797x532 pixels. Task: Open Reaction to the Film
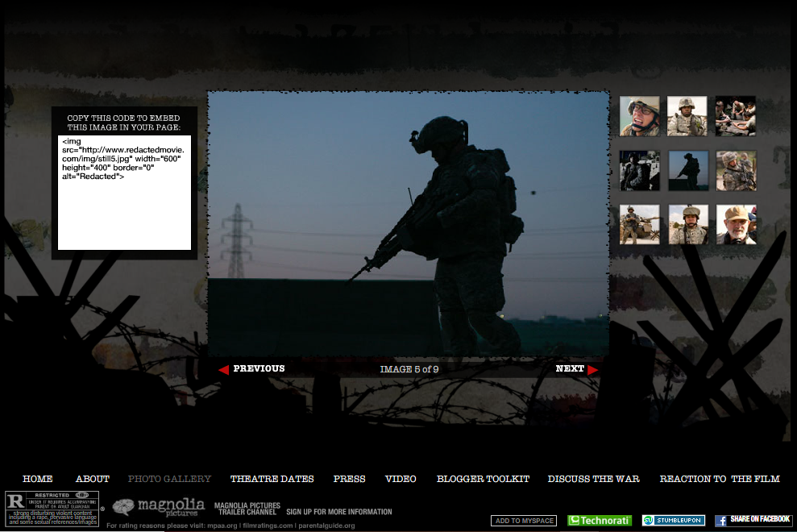click(720, 479)
